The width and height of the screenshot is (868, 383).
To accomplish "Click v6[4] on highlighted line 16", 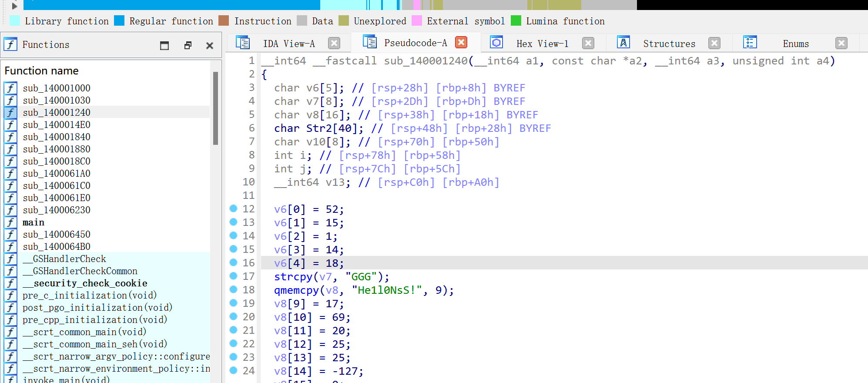I will tap(290, 263).
